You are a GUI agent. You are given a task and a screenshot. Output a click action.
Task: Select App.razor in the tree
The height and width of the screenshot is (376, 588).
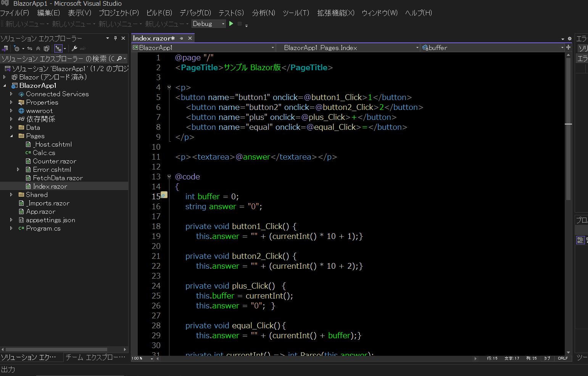tap(40, 211)
